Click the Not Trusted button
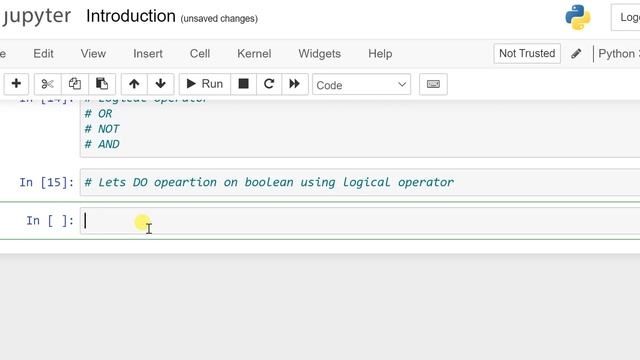Screen dimensions: 640x360 527,53
